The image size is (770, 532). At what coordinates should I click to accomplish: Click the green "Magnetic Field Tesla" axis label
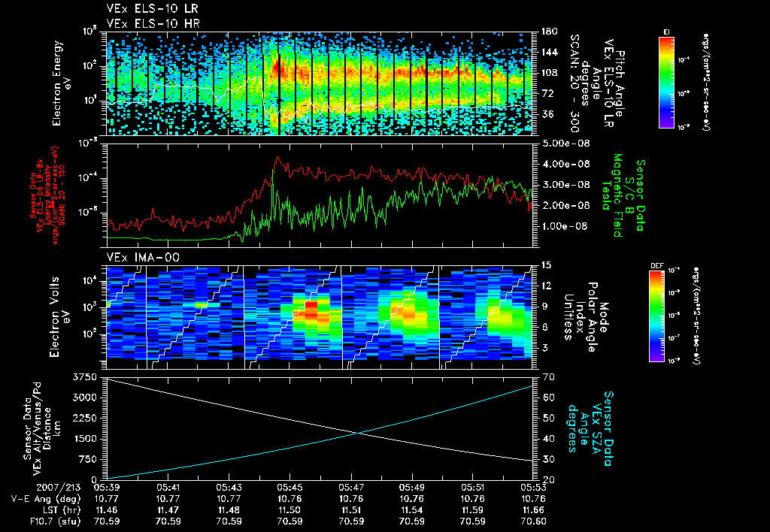(x=612, y=195)
